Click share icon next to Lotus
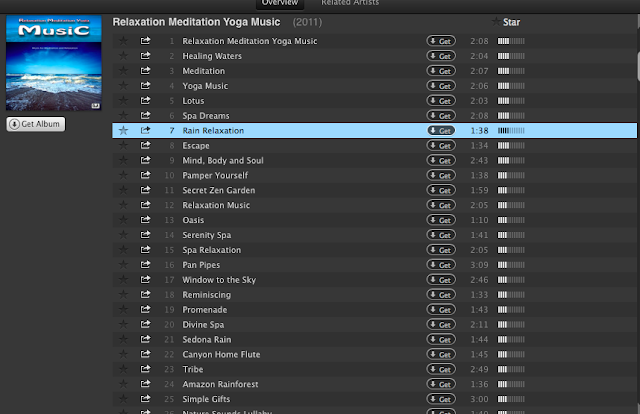Viewport: 640px width, 414px height. (146, 101)
